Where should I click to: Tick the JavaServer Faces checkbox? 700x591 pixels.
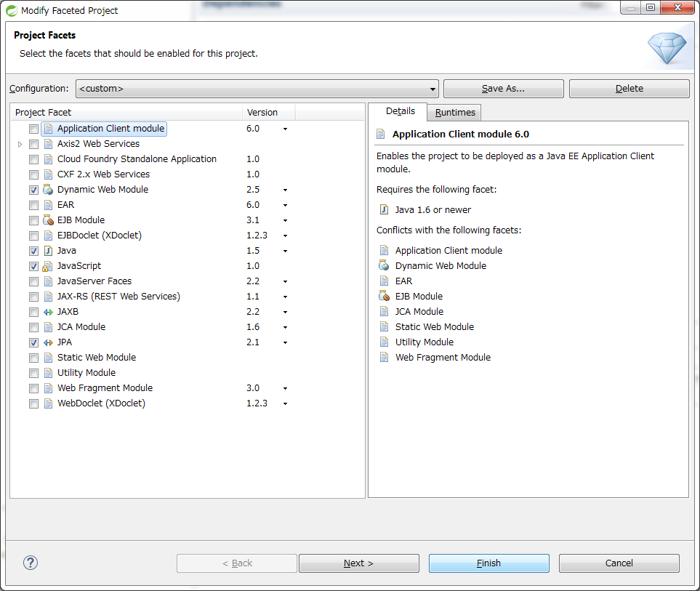click(x=33, y=281)
